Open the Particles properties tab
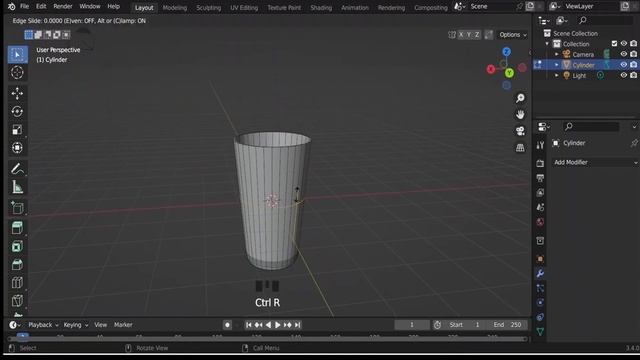This screenshot has height=360, width=640. coord(540,288)
